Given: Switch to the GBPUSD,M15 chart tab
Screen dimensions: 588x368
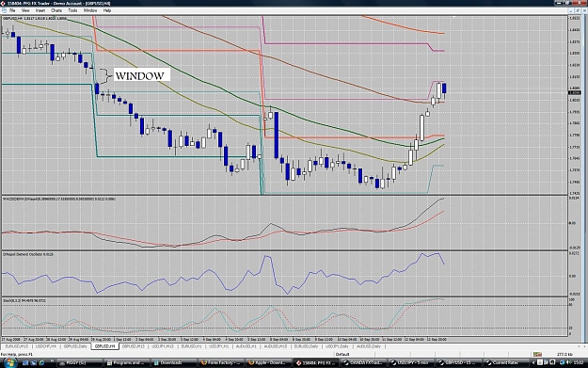Looking at the screenshot, I should tap(134, 346).
